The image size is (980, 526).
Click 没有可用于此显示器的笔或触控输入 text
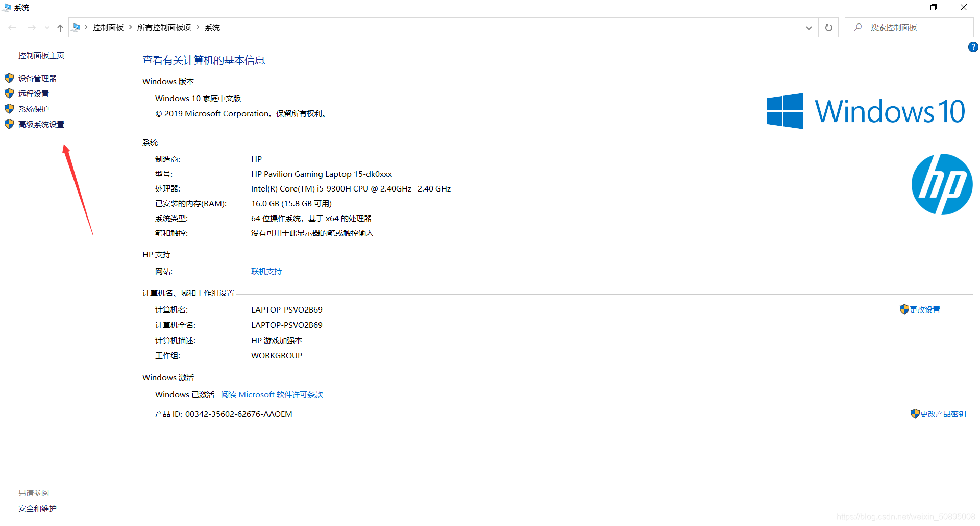(312, 233)
